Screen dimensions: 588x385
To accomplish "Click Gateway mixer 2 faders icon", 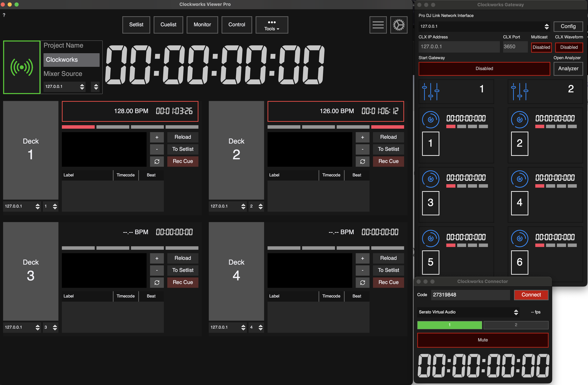I will (x=520, y=91).
